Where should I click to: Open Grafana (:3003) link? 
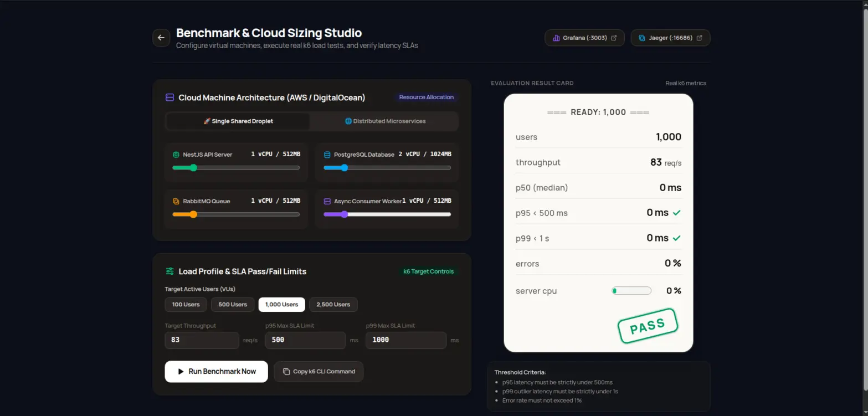click(x=585, y=38)
